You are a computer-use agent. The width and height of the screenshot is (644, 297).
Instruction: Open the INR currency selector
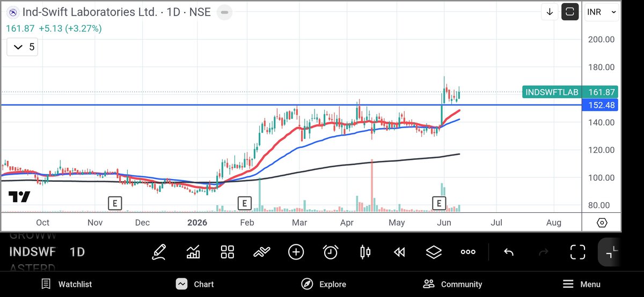(x=601, y=12)
